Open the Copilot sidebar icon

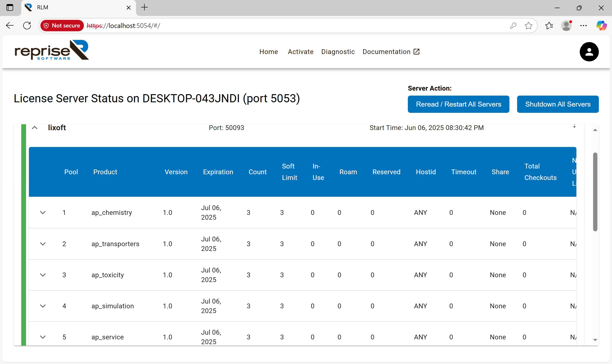click(601, 26)
